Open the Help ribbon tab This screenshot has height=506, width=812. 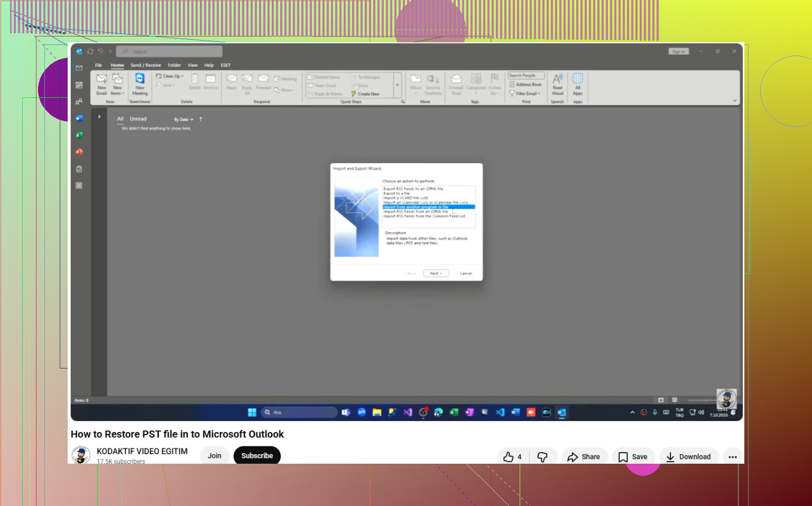[209, 65]
